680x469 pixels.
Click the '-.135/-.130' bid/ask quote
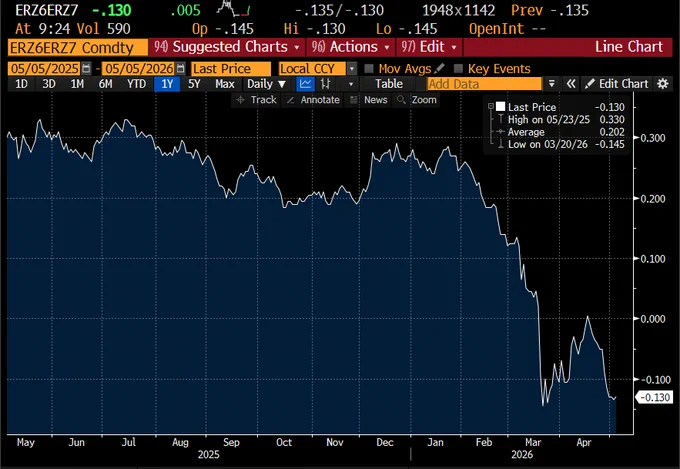point(339,10)
